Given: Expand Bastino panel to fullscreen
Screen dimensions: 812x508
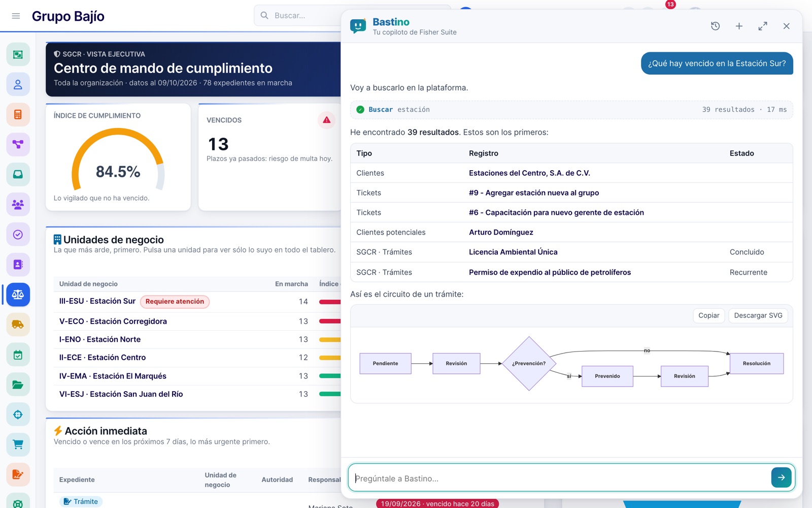Looking at the screenshot, I should point(763,26).
